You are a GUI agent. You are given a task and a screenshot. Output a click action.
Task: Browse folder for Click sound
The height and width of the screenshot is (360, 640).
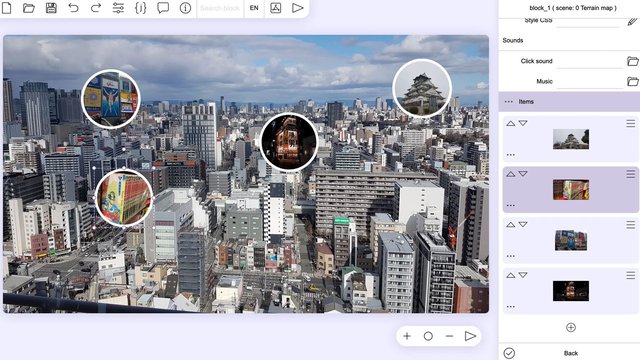(633, 61)
